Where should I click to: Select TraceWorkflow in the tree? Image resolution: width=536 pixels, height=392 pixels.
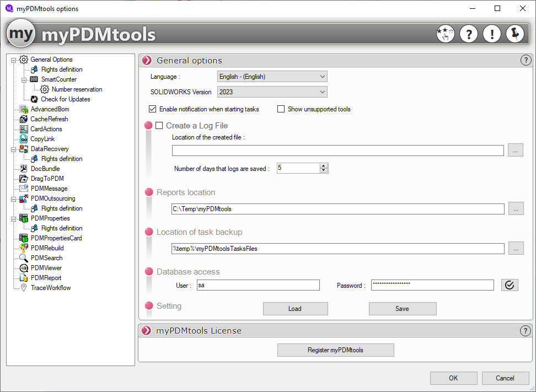50,288
